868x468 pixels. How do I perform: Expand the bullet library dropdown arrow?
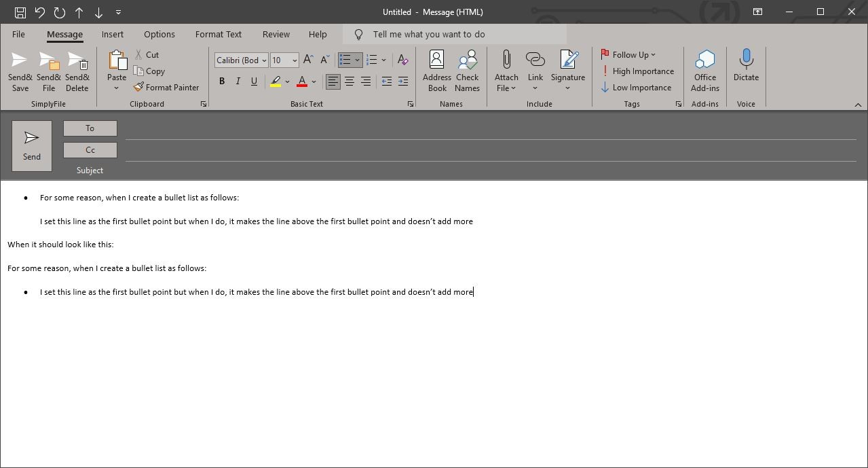coord(357,60)
